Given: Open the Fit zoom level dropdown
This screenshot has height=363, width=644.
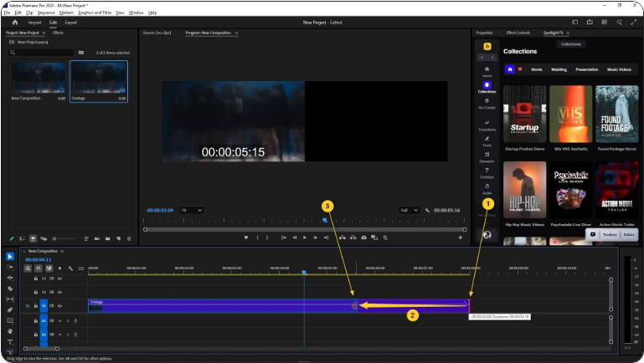Looking at the screenshot, I should (x=192, y=211).
